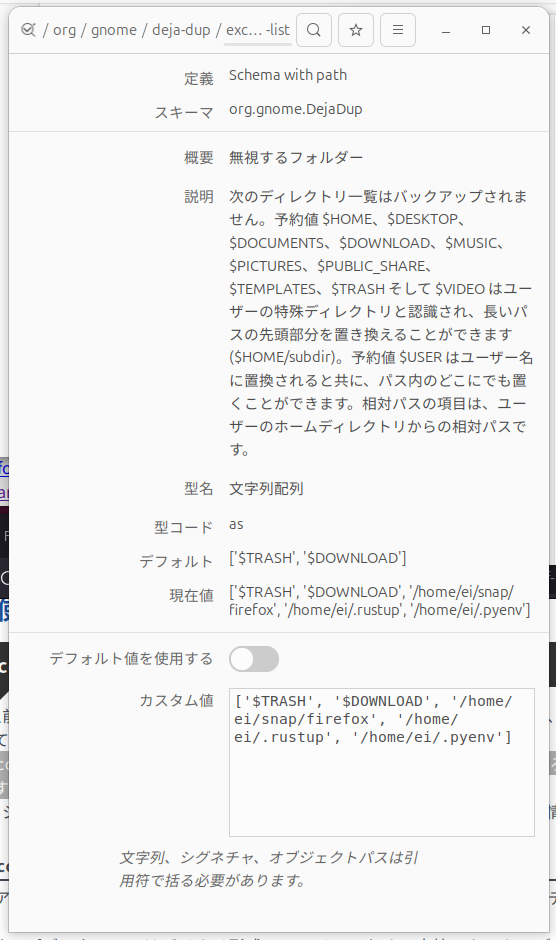Click the hint text about quoting strings
The image size is (556, 940).
pos(269,869)
